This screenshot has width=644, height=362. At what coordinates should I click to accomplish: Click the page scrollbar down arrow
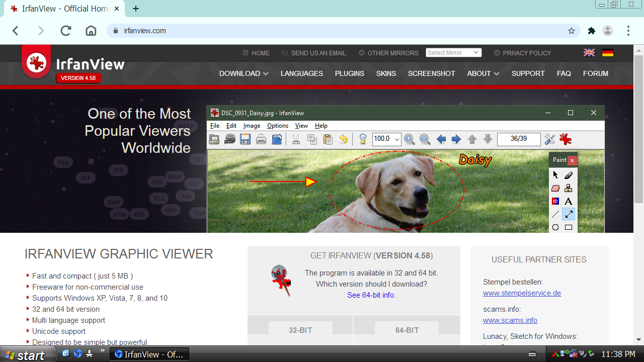(x=639, y=340)
